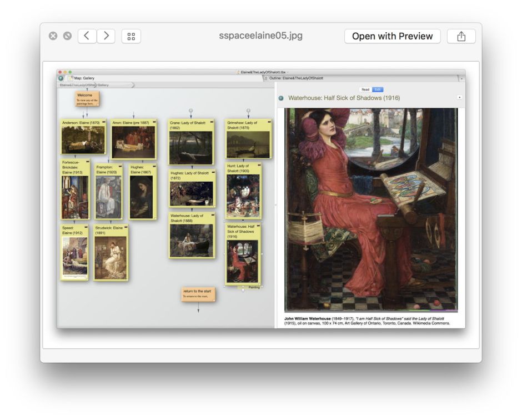Click the Quick Look close icon

[53, 36]
